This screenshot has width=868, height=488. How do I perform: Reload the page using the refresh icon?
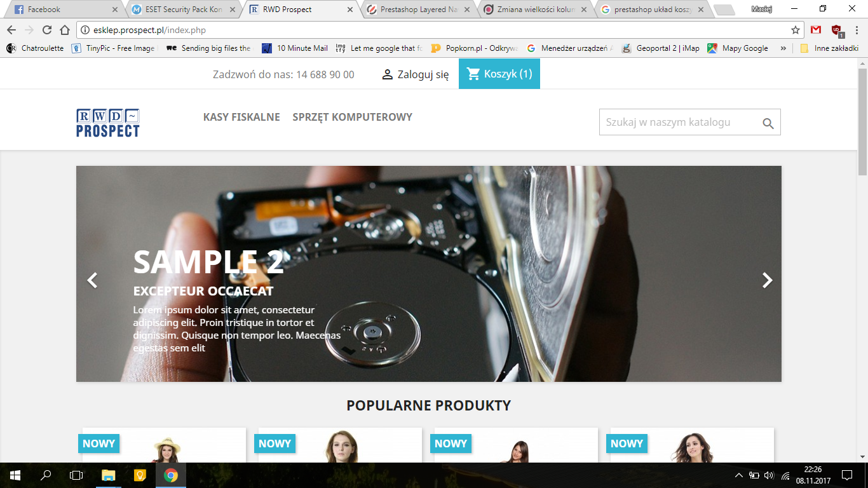[x=47, y=30]
